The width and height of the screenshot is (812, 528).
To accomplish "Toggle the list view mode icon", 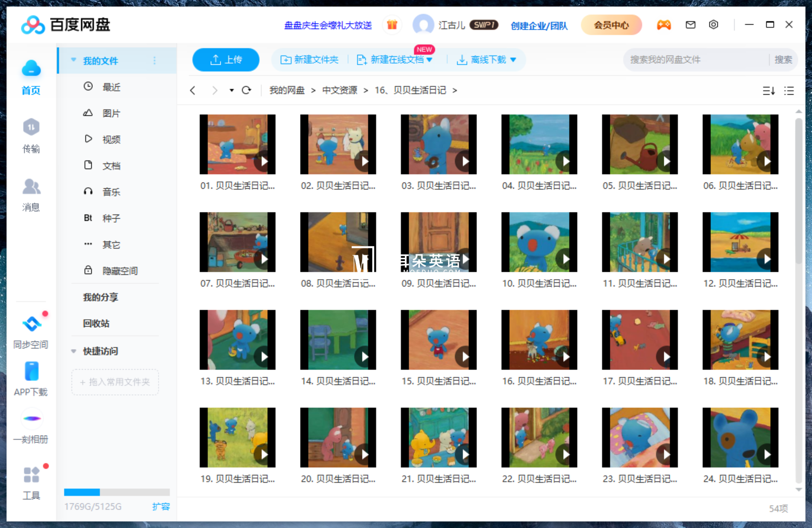I will 789,91.
